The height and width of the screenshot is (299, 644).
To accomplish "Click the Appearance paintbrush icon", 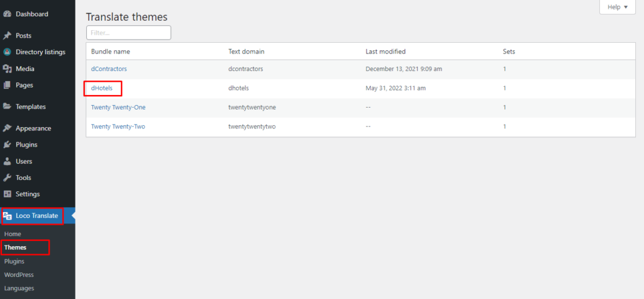I will (7, 128).
